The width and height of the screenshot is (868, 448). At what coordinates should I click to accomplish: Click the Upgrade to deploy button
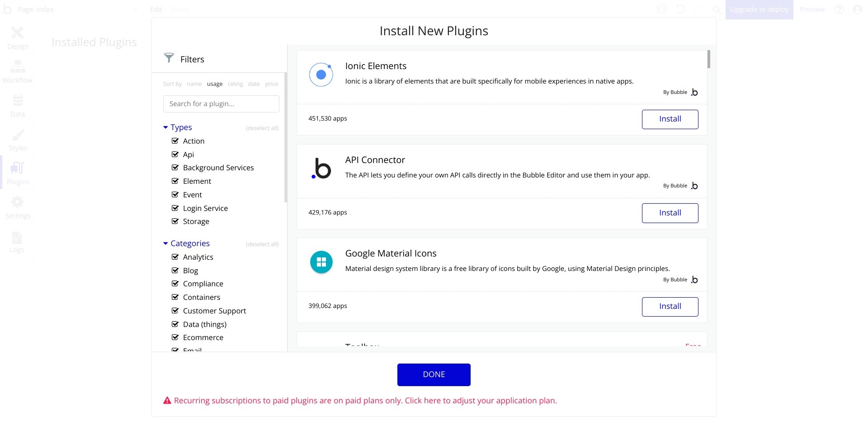(x=759, y=9)
